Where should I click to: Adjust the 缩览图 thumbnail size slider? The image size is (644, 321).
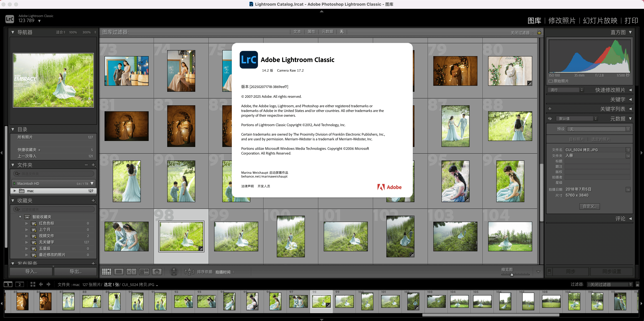pyautogui.click(x=512, y=275)
